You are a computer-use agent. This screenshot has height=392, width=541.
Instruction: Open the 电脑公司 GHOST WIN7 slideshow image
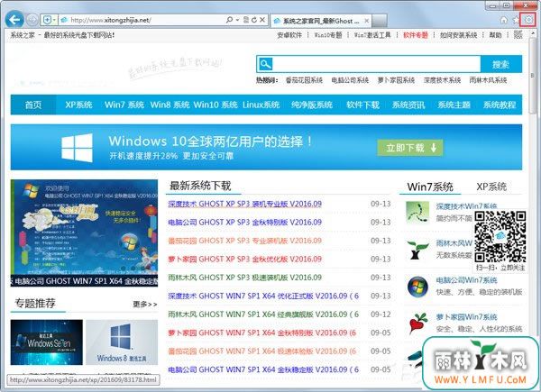84,233
